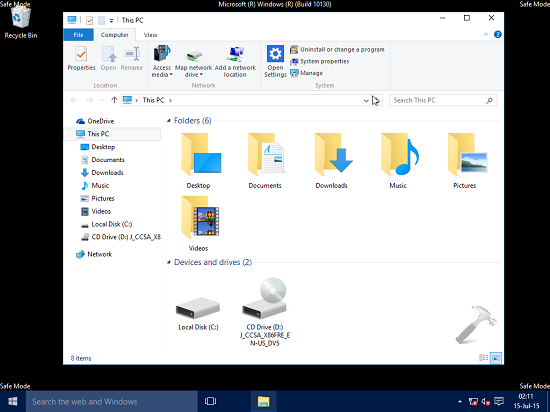Select Downloads in navigation pane
Viewport: 550px width, 412px height.
102,173
